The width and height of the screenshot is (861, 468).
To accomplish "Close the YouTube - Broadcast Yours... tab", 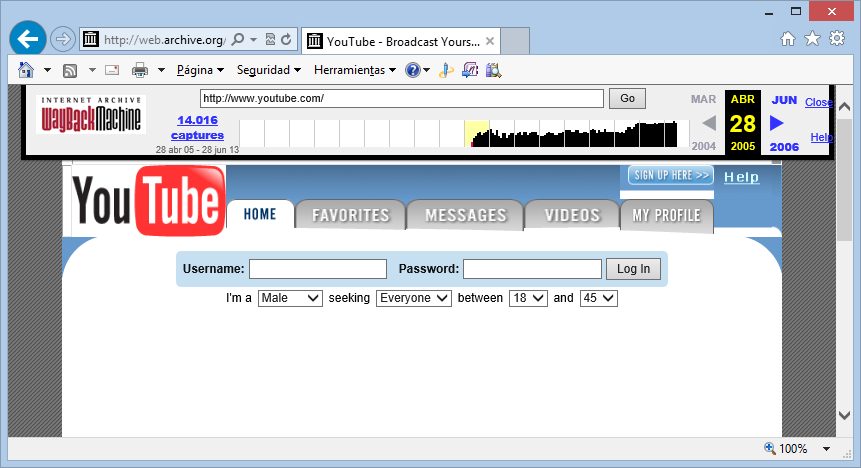I will coord(490,41).
